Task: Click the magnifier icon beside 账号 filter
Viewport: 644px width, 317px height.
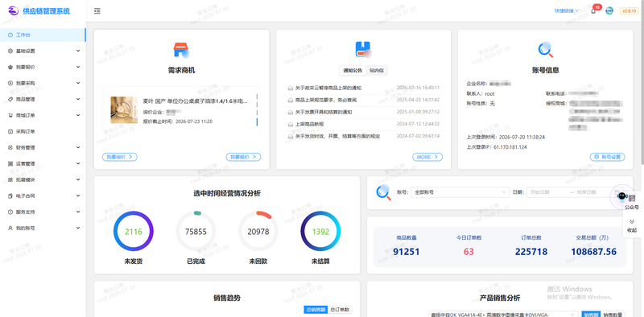Action: (x=384, y=192)
